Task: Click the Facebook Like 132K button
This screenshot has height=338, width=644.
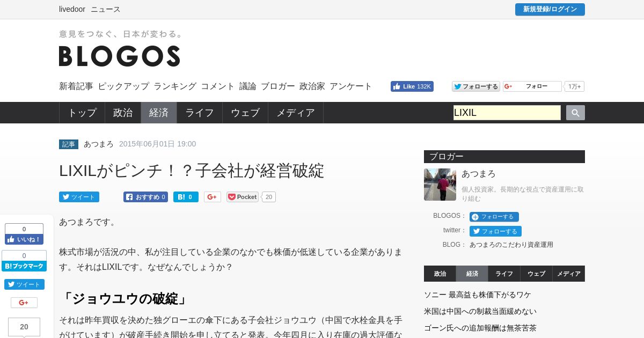Action: [x=412, y=86]
